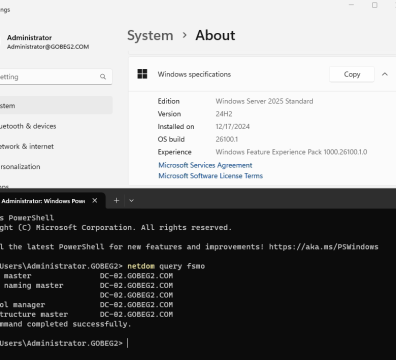Screen dimensions: 396x360
Task: Collapse the Windows specifications section
Action: [385, 74]
